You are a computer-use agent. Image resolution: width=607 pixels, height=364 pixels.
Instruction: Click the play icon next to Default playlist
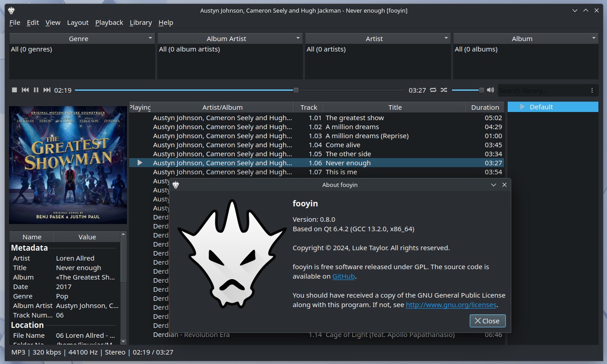coord(523,107)
